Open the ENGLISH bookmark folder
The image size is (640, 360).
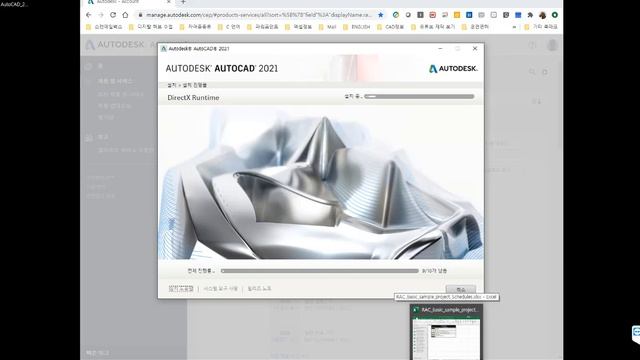pos(357,27)
